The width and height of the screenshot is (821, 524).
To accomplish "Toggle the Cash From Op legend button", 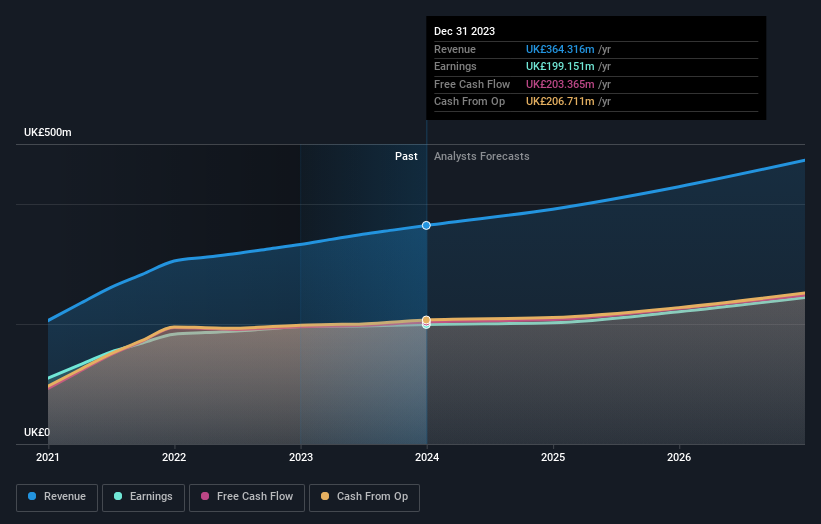I will (364, 497).
